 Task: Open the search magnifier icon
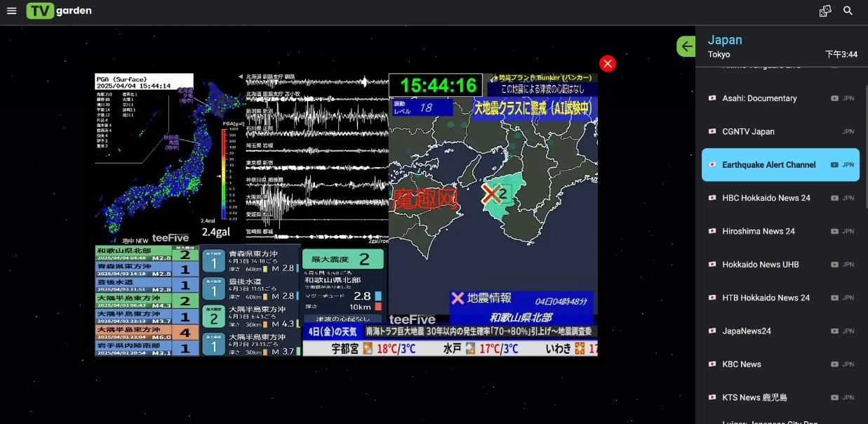848,11
